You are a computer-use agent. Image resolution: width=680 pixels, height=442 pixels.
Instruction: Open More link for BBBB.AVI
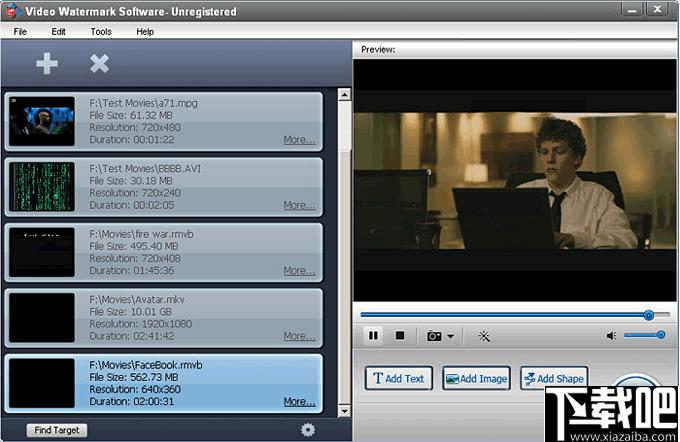pyautogui.click(x=299, y=205)
